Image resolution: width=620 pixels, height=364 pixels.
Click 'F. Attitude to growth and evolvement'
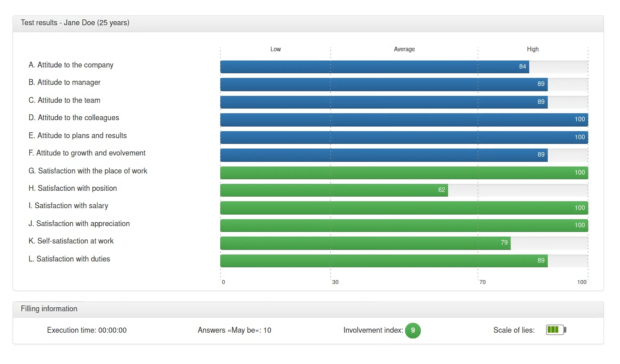pos(87,153)
